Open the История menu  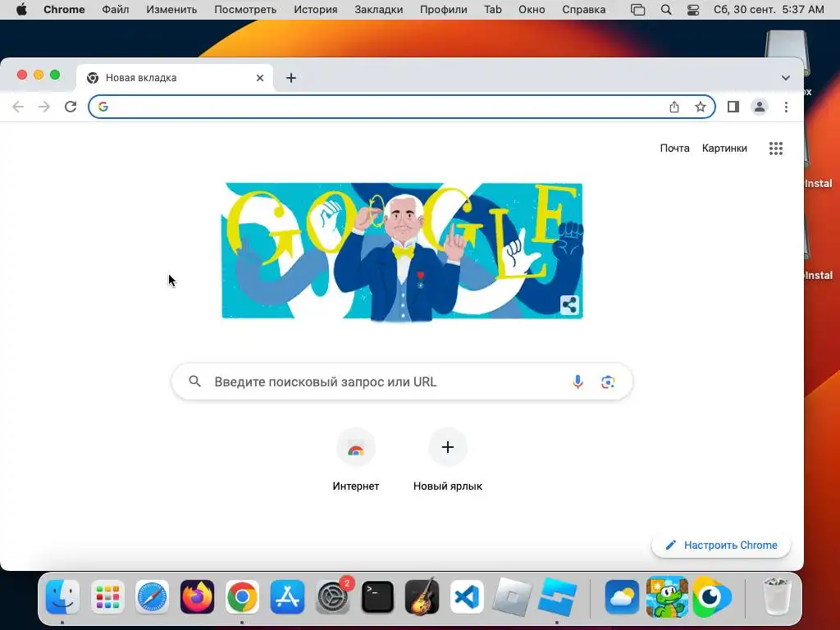click(x=316, y=10)
